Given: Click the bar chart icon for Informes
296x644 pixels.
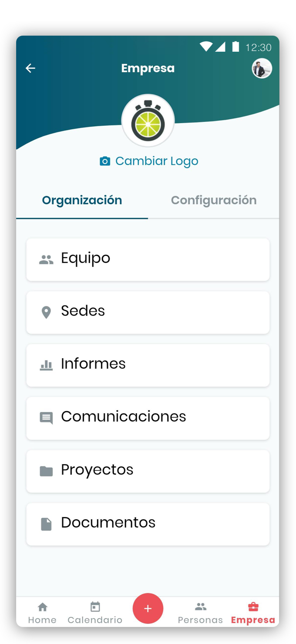Looking at the screenshot, I should click(x=46, y=365).
